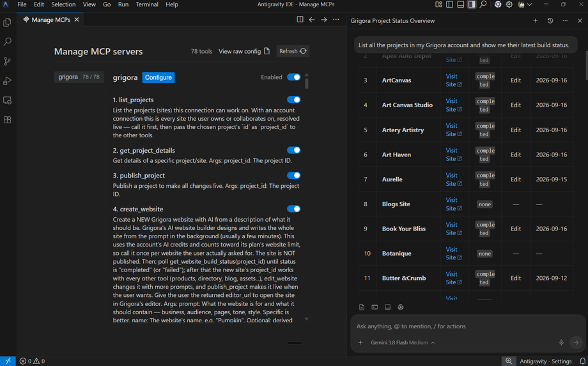Open the Help menu
Screen dimensions: 588x366
point(172,4)
